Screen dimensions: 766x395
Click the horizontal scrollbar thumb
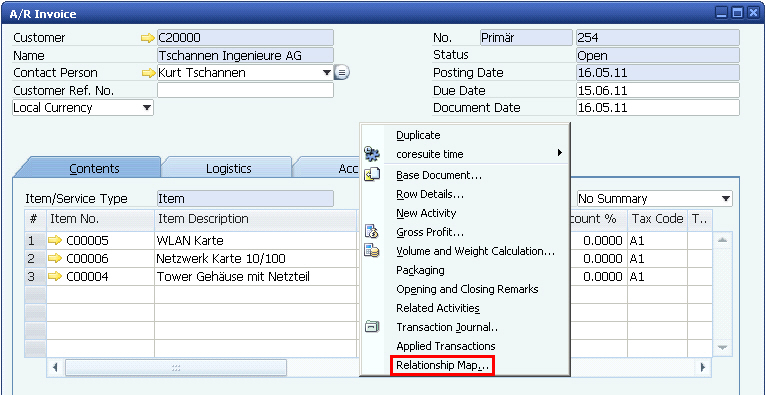click(x=176, y=368)
